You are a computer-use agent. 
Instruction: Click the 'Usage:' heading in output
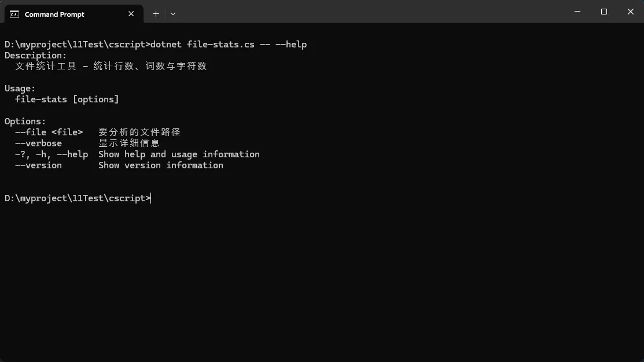[x=20, y=88]
